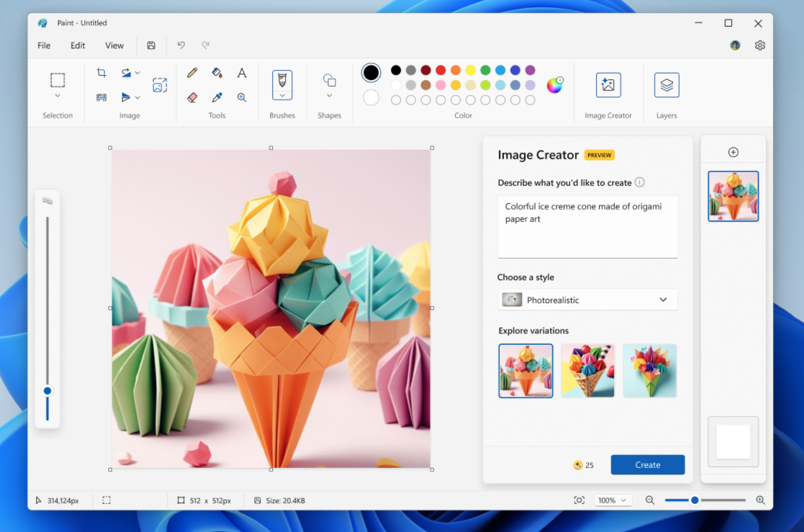This screenshot has width=804, height=532.
Task: Select the Text tool
Action: click(241, 73)
